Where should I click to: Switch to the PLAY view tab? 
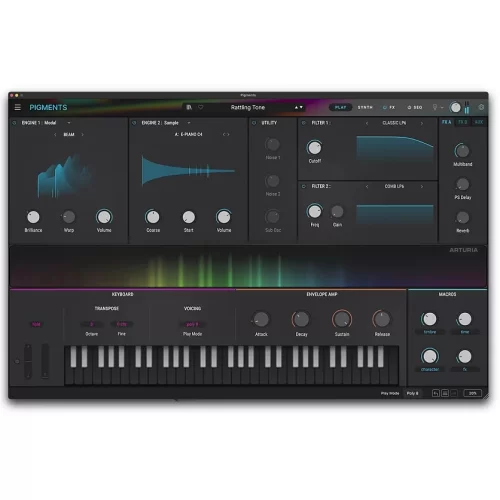pyautogui.click(x=340, y=107)
